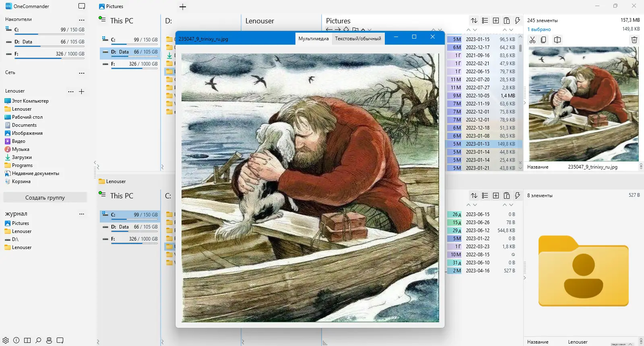
Task: Rename selected file icon in preview panel
Action: point(557,40)
